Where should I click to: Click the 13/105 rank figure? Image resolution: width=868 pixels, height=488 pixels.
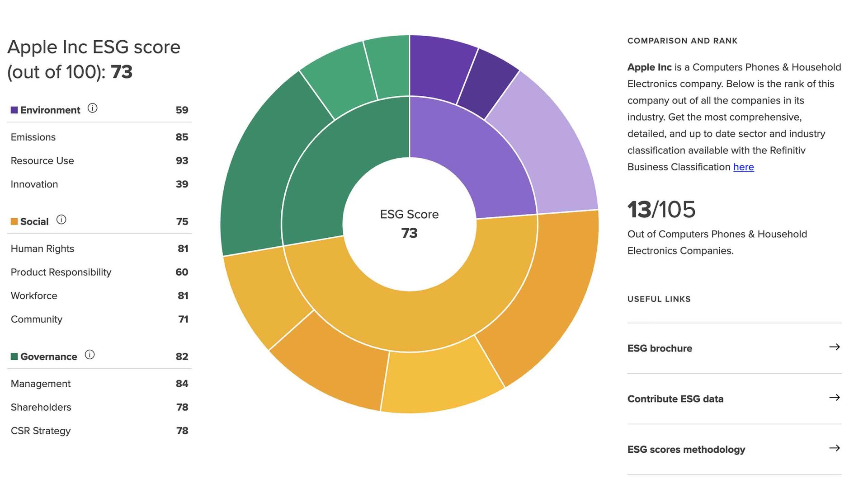click(x=661, y=209)
